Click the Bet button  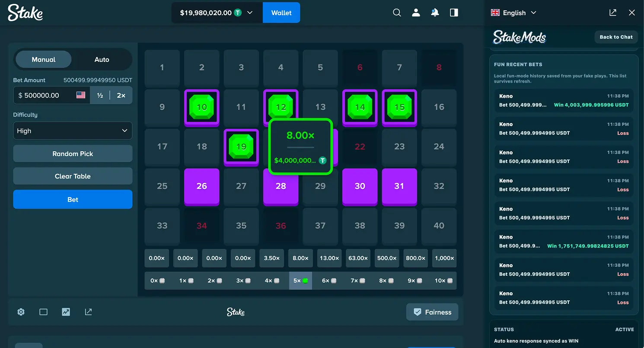click(73, 199)
